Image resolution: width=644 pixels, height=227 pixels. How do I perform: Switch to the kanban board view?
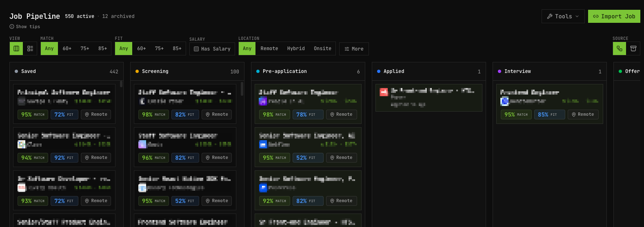(x=16, y=48)
